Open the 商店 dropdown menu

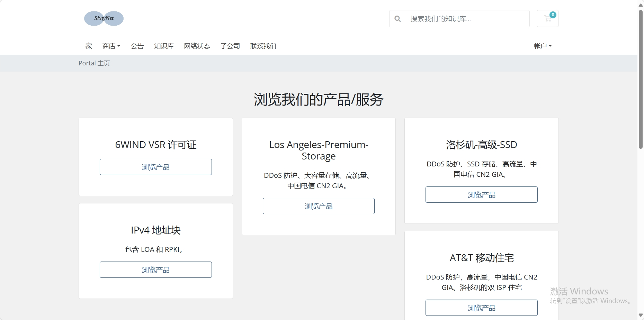(x=109, y=46)
